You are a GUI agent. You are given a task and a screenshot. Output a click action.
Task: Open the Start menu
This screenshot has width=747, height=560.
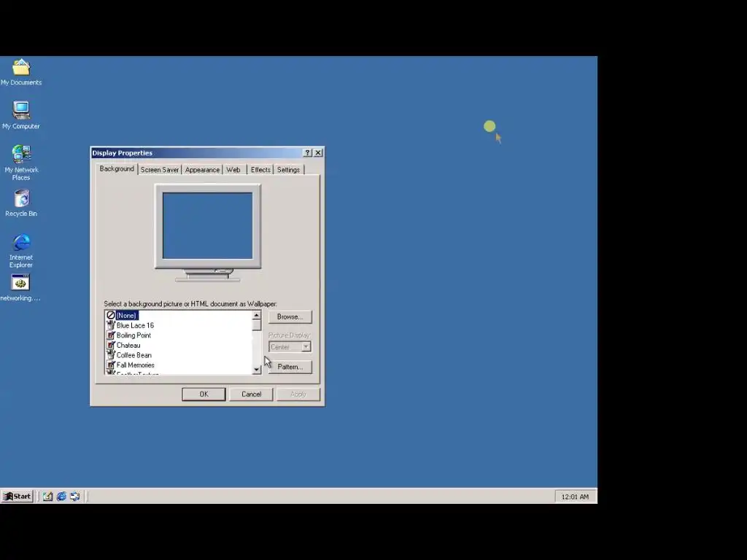pos(18,496)
